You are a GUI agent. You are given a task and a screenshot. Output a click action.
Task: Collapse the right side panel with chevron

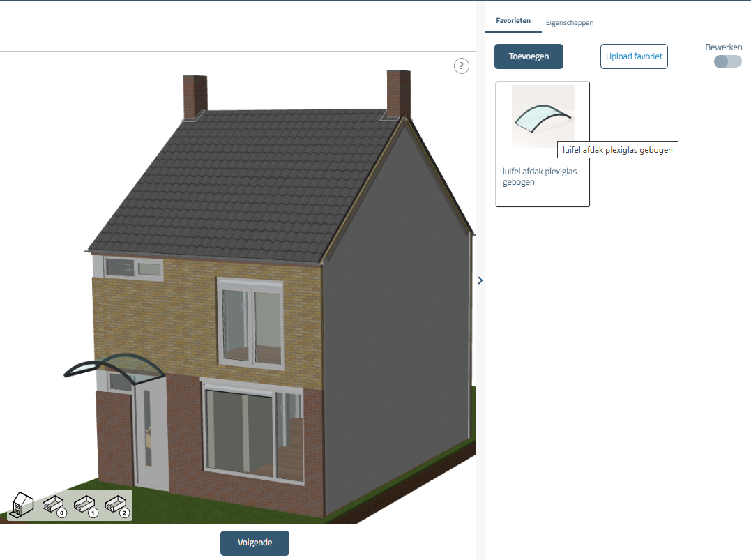tap(480, 280)
